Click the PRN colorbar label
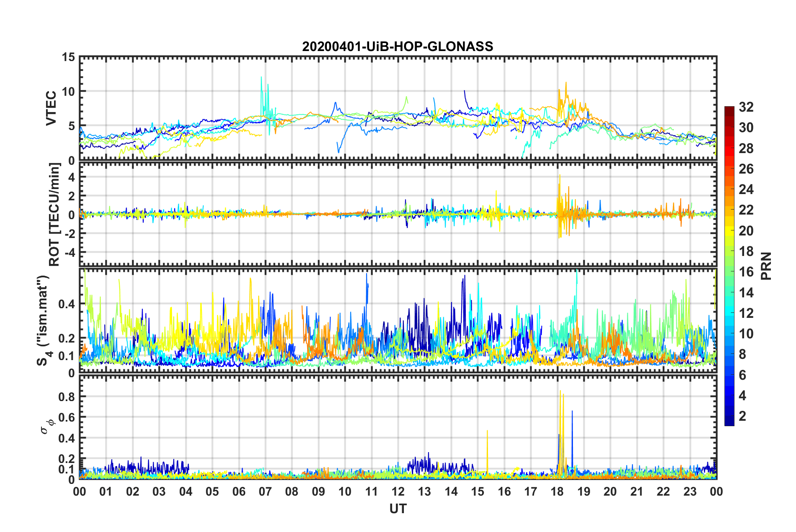Viewport: 796px width, 532px height. (x=766, y=266)
